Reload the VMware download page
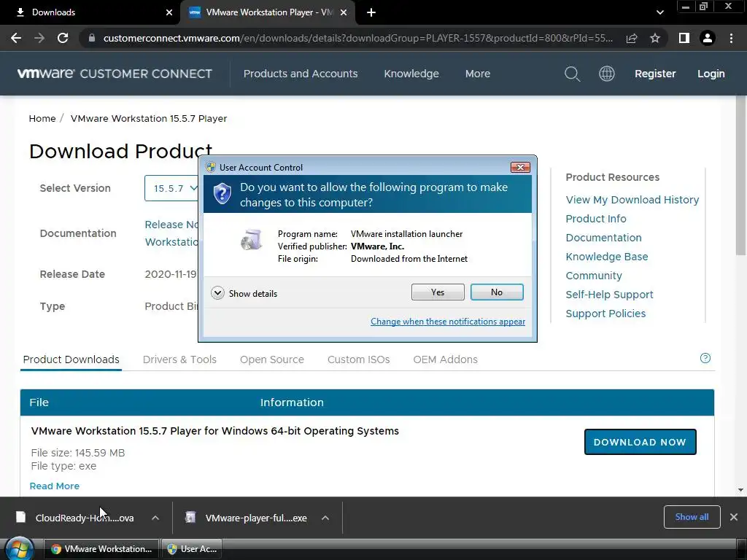The image size is (747, 560). [63, 38]
